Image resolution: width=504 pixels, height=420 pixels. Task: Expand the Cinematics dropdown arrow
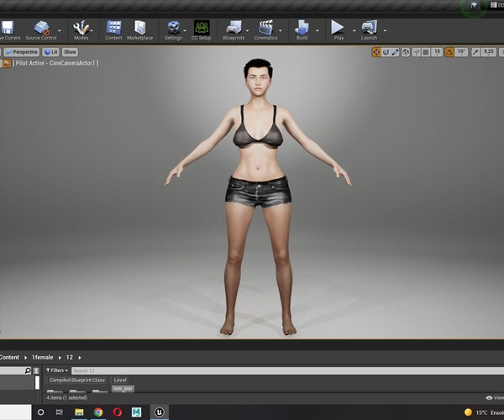281,30
